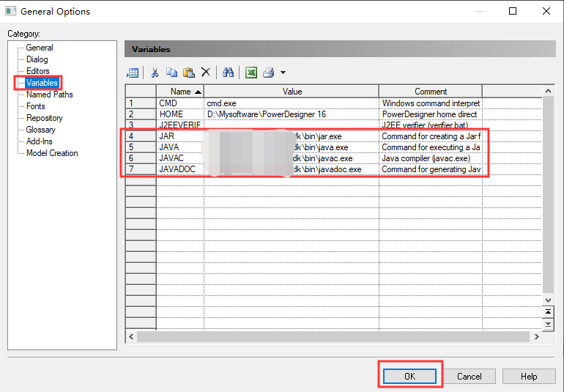
Task: Click the value ending in javac.exe
Action: (x=292, y=158)
